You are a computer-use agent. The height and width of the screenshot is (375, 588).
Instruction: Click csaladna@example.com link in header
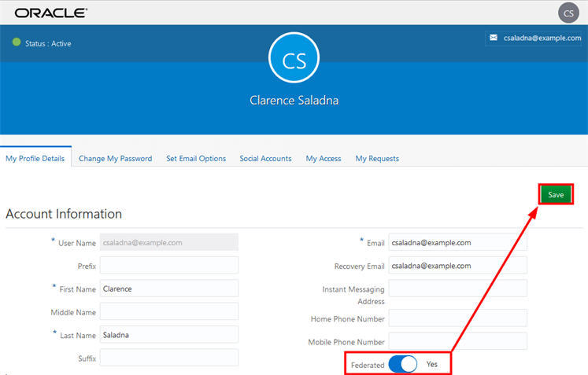542,38
